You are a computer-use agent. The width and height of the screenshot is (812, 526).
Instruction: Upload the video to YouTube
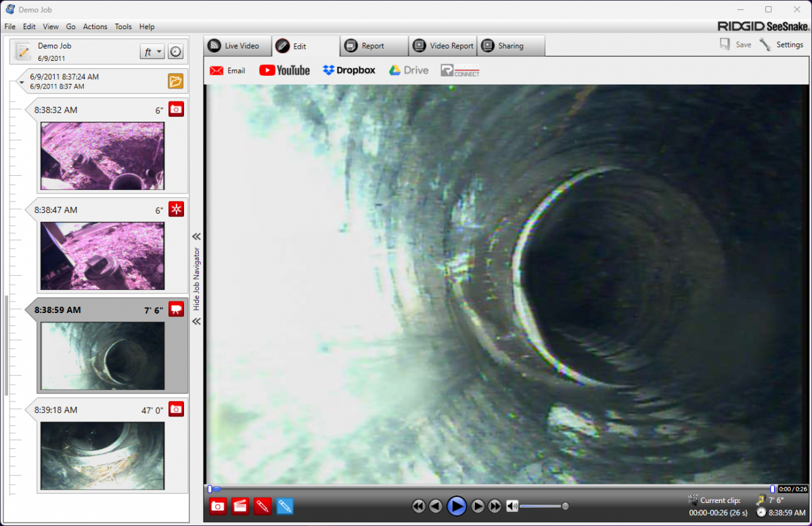tap(284, 70)
